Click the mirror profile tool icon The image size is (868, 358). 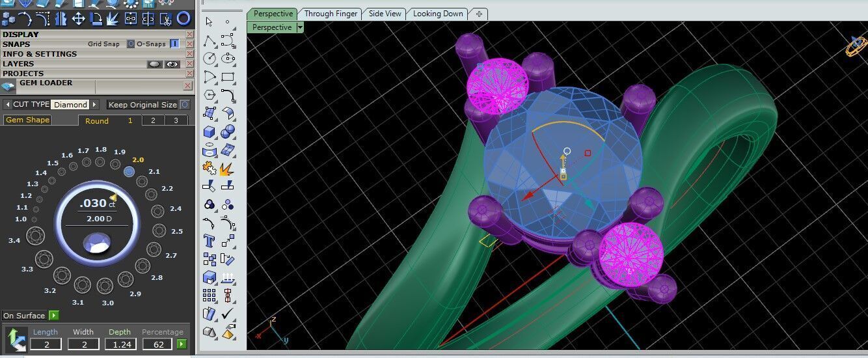[x=61, y=19]
